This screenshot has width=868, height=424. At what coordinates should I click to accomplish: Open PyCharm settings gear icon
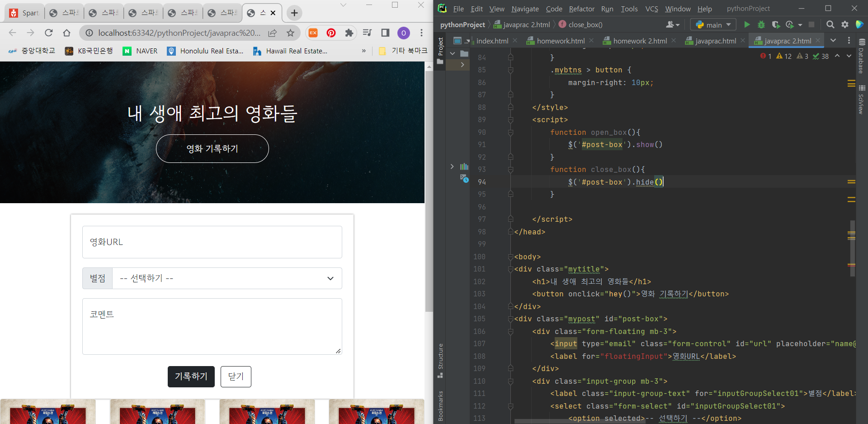[844, 24]
